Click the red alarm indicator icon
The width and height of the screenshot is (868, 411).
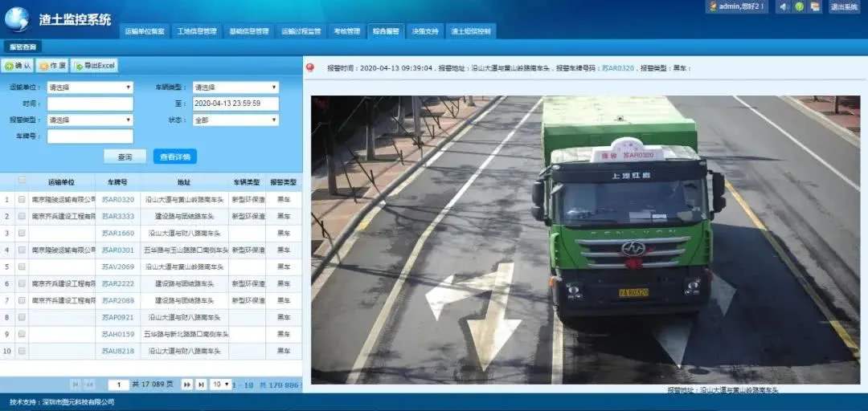[310, 68]
